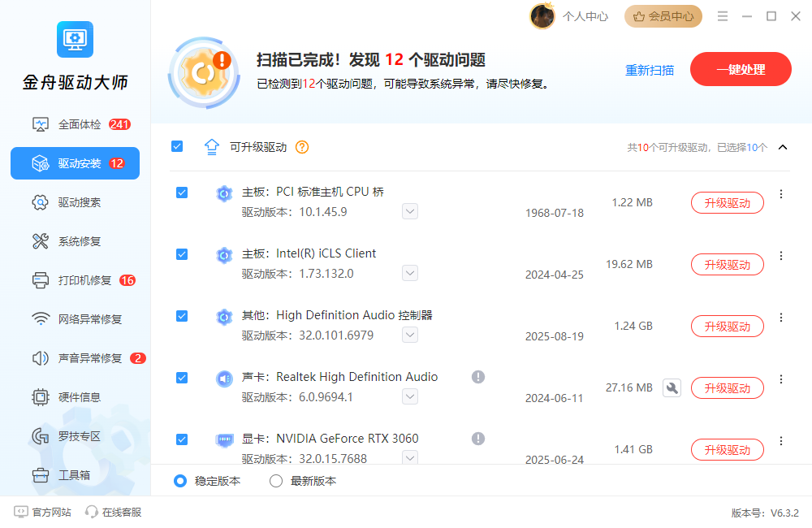Click the size value 19.62 MB
The image size is (812, 528).
click(629, 264)
